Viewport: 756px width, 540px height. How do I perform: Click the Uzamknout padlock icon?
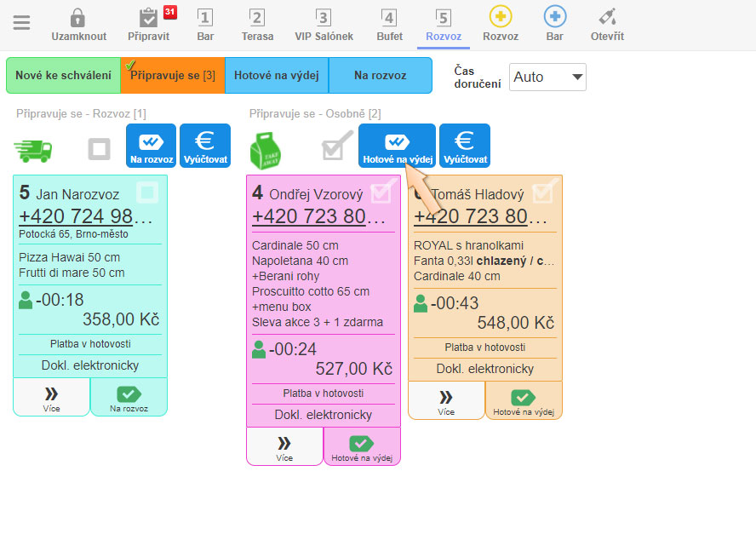pyautogui.click(x=78, y=18)
